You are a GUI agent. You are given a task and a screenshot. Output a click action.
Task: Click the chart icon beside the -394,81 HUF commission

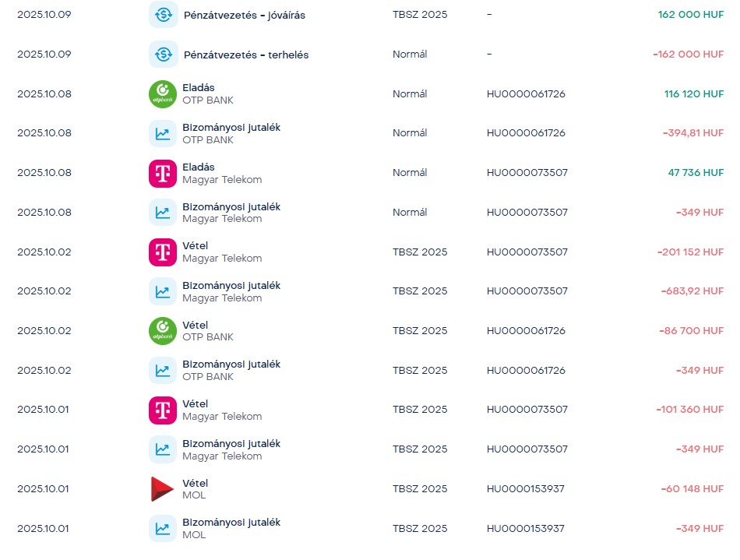click(163, 133)
